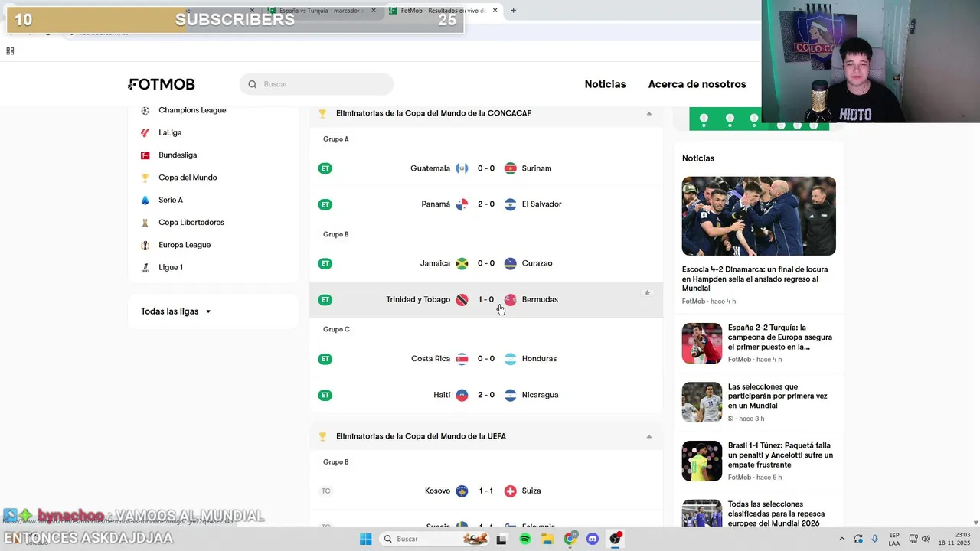Click the El Salvador flag icon
This screenshot has width=980, height=551.
click(x=511, y=204)
